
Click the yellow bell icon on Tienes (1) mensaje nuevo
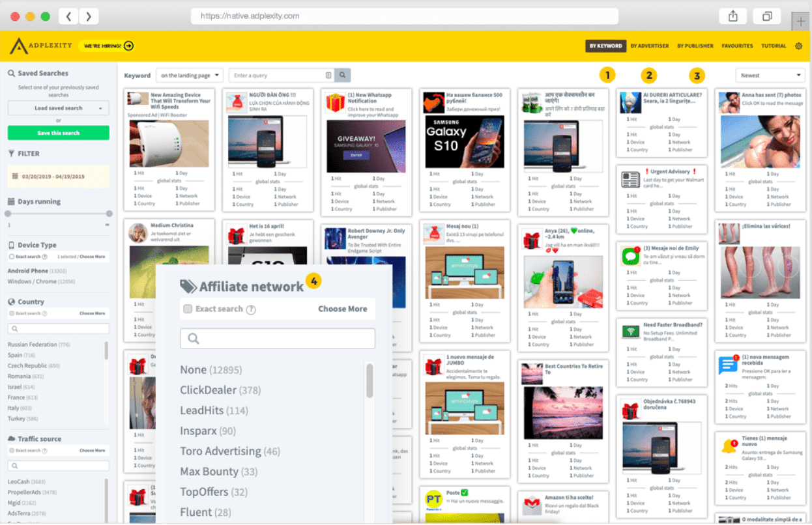[x=729, y=446]
